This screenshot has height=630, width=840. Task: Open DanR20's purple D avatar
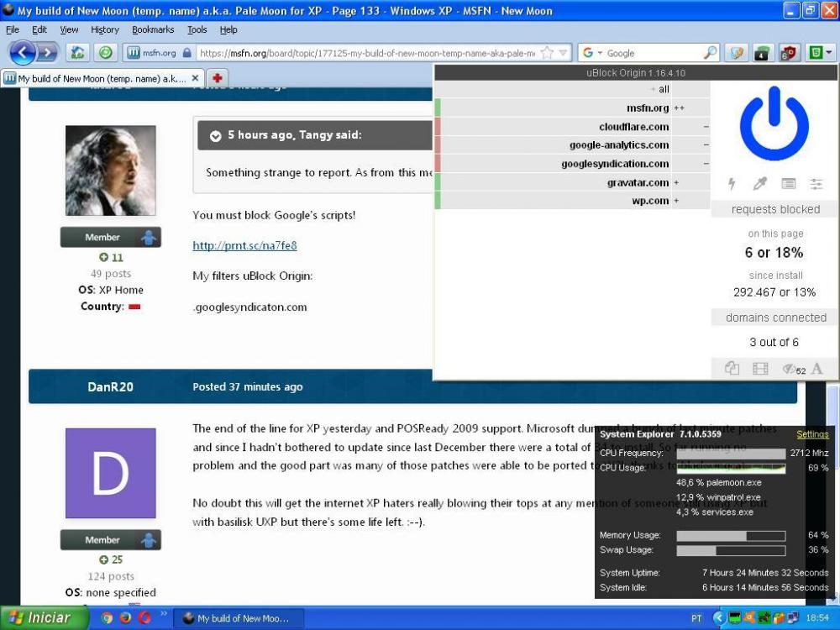pos(110,473)
